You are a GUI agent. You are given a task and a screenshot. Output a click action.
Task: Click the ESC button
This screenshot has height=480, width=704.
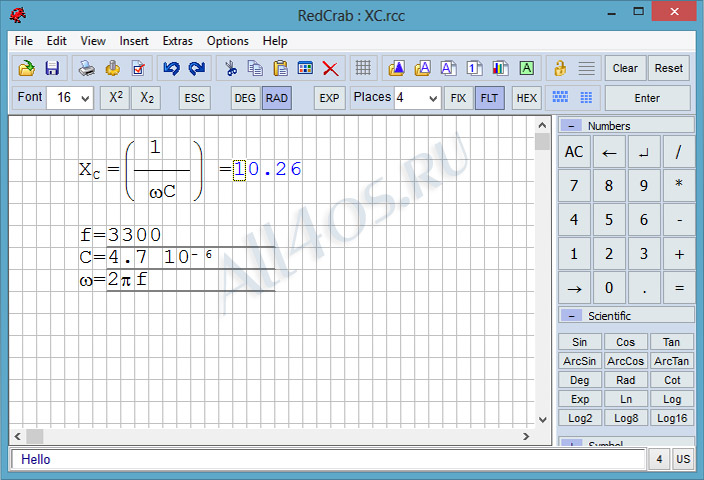[194, 98]
